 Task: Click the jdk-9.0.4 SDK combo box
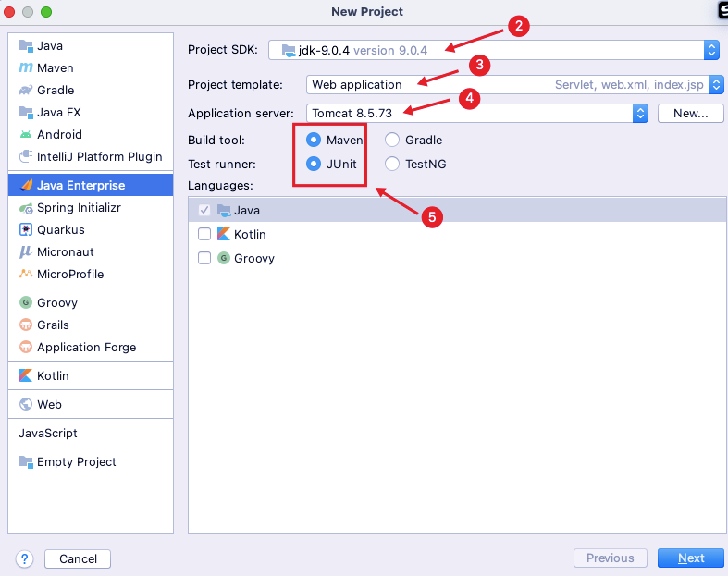494,50
